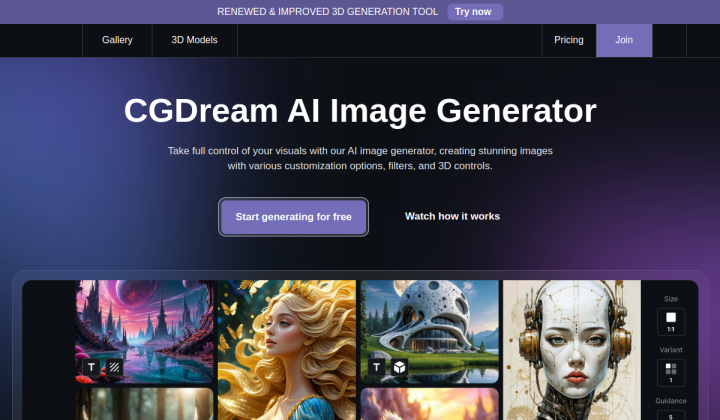Open the Gallery menu item
The image size is (720, 420).
(117, 40)
